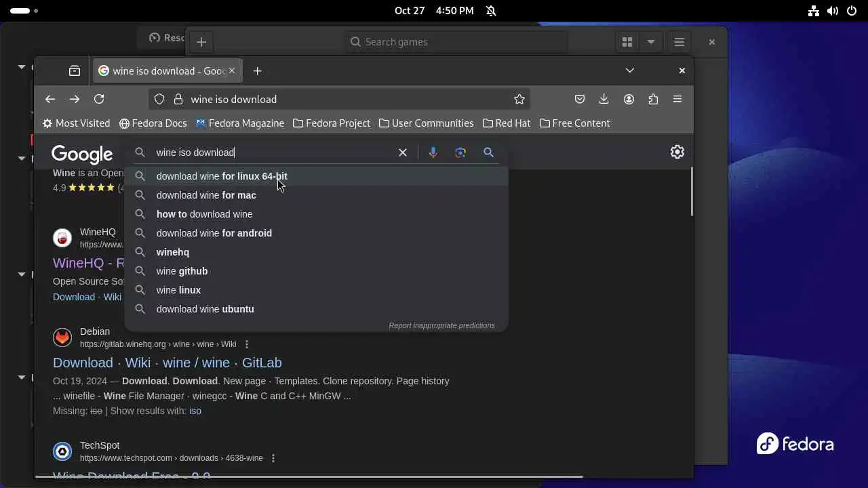Start Google voice search microphone

click(x=433, y=152)
